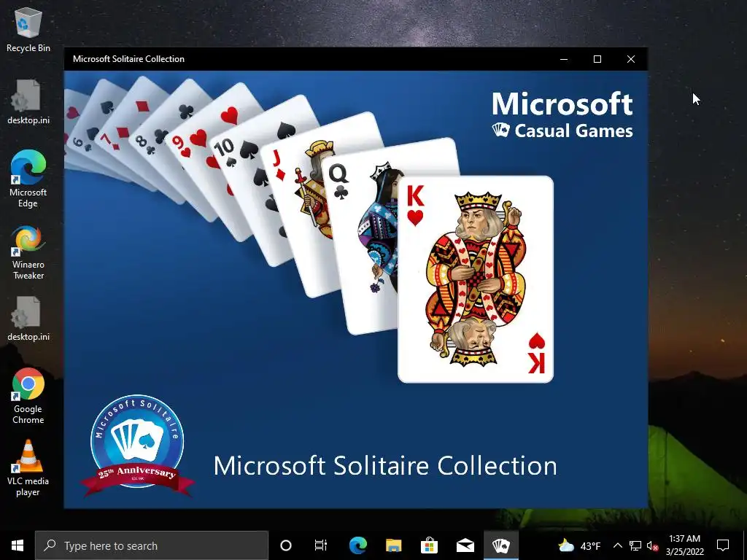Open the Recycle Bin desktop icon
The width and height of the screenshot is (747, 560).
(x=28, y=30)
